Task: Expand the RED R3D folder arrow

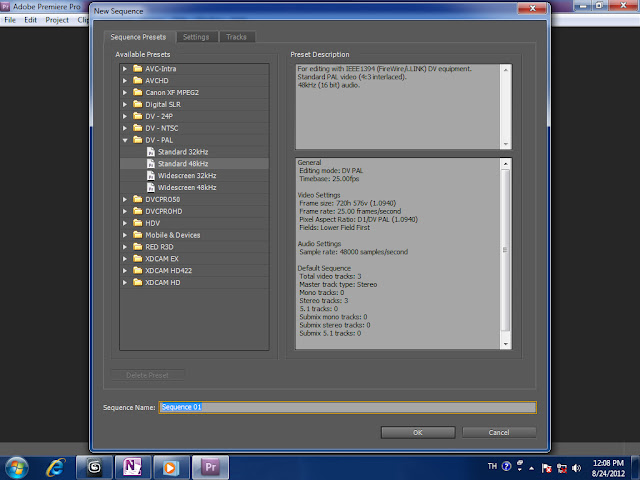Action: tap(125, 247)
